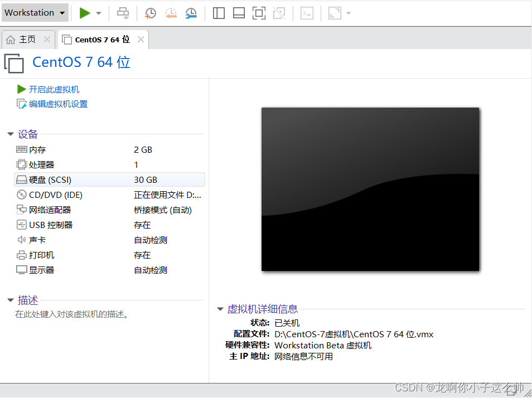532x398 pixels.
Task: Click the Unity mode toolbar icon
Action: (x=279, y=13)
